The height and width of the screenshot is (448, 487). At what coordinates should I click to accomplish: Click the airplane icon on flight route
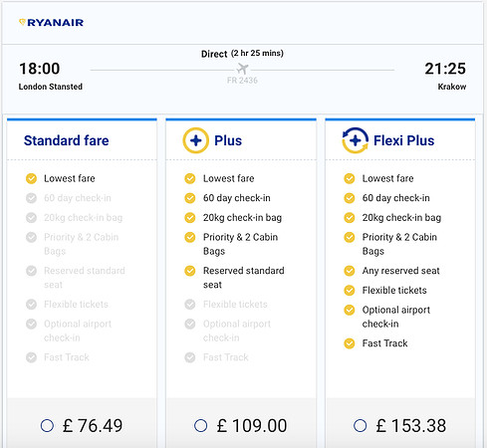pos(243,69)
